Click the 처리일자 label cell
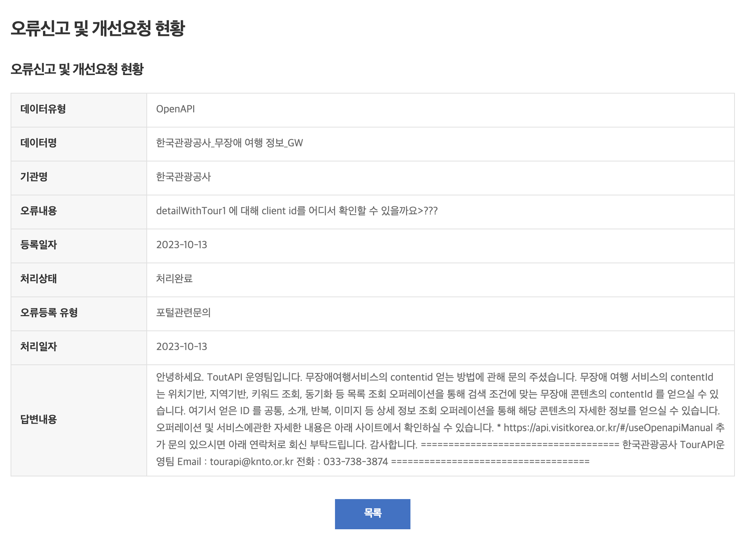 (x=79, y=348)
